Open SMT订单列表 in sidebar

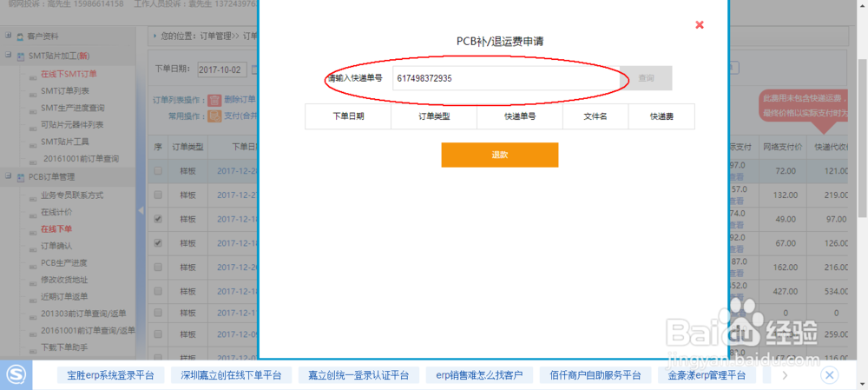click(65, 91)
